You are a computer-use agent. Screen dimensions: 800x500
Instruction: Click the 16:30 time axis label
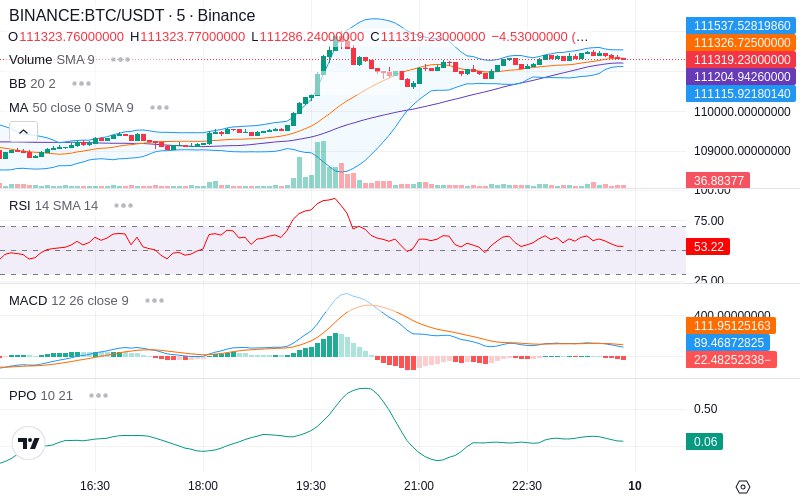pyautogui.click(x=95, y=486)
